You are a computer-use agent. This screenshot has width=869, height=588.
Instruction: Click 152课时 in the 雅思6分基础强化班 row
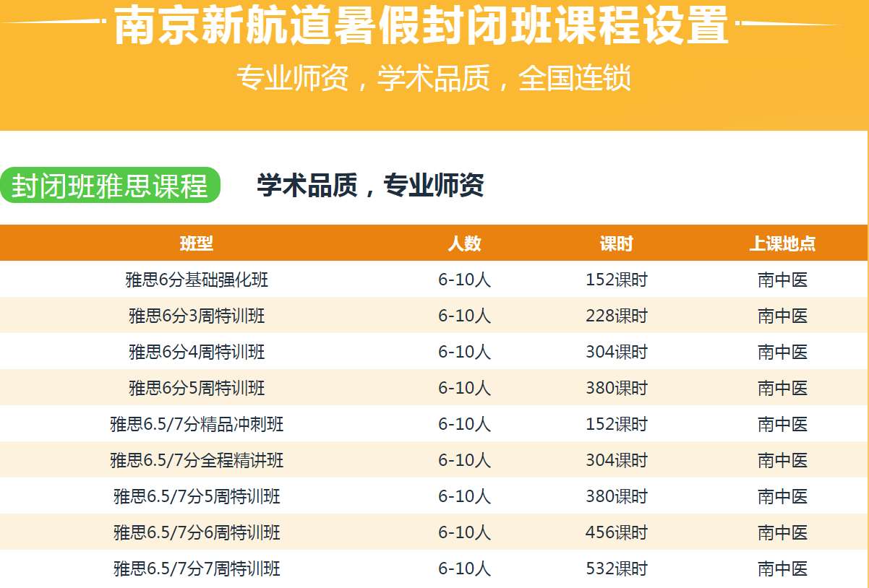(x=617, y=280)
